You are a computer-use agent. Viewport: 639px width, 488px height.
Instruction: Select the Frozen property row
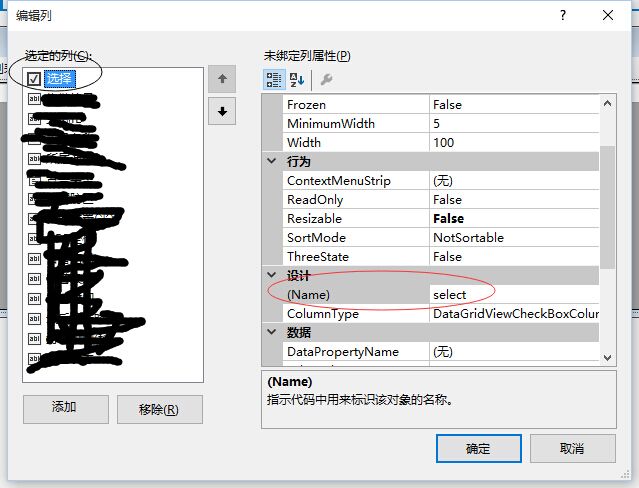(x=441, y=104)
